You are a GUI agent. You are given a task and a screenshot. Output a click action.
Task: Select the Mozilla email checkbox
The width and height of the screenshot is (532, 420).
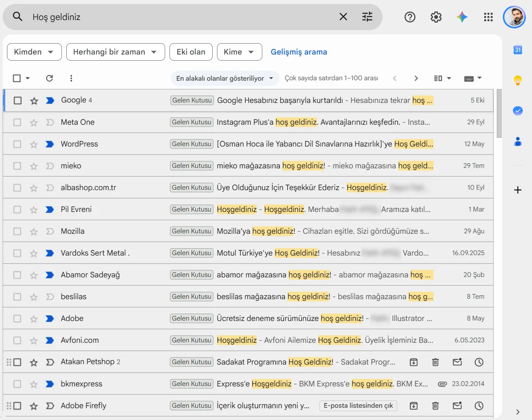pyautogui.click(x=17, y=232)
